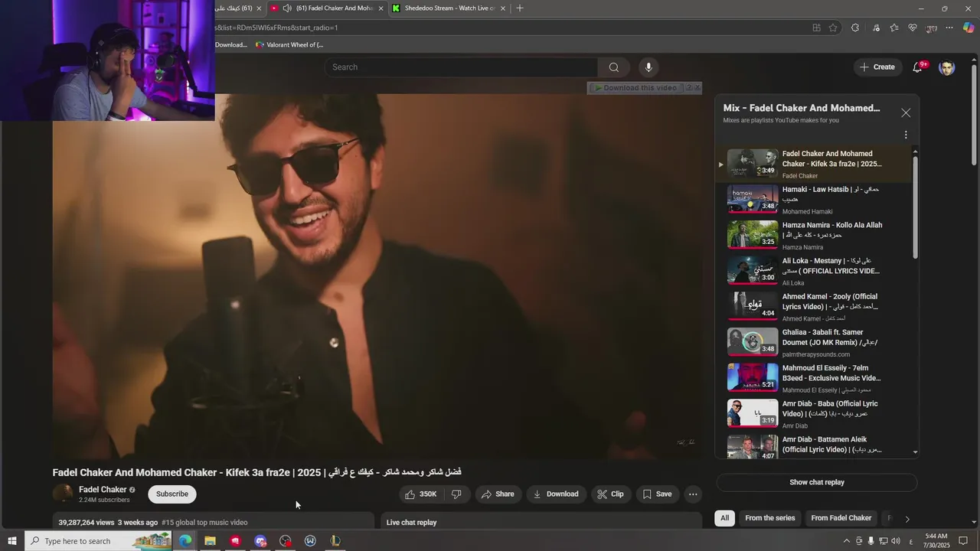Show more filter chips with right arrow
The width and height of the screenshot is (980, 551).
click(907, 519)
